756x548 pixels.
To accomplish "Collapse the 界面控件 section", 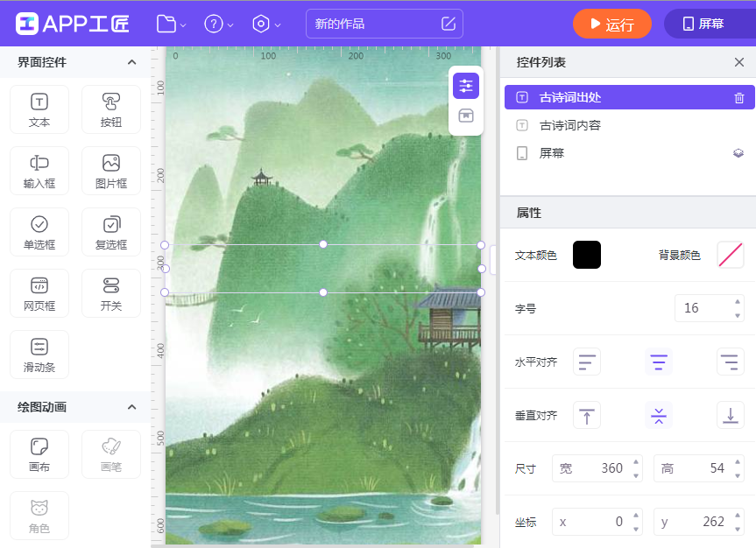I will click(131, 62).
